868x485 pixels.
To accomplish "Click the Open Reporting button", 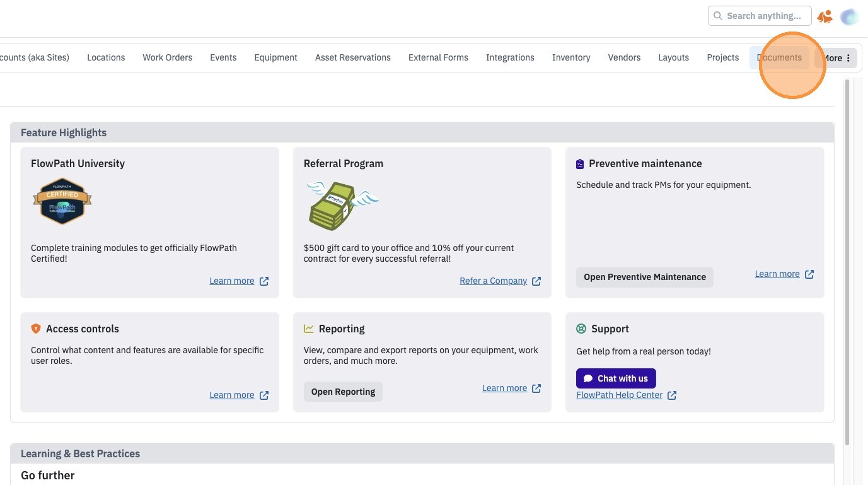I will coord(343,392).
